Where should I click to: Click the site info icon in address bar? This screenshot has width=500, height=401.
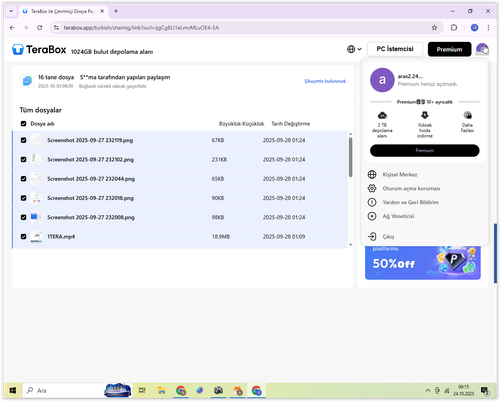(x=56, y=28)
